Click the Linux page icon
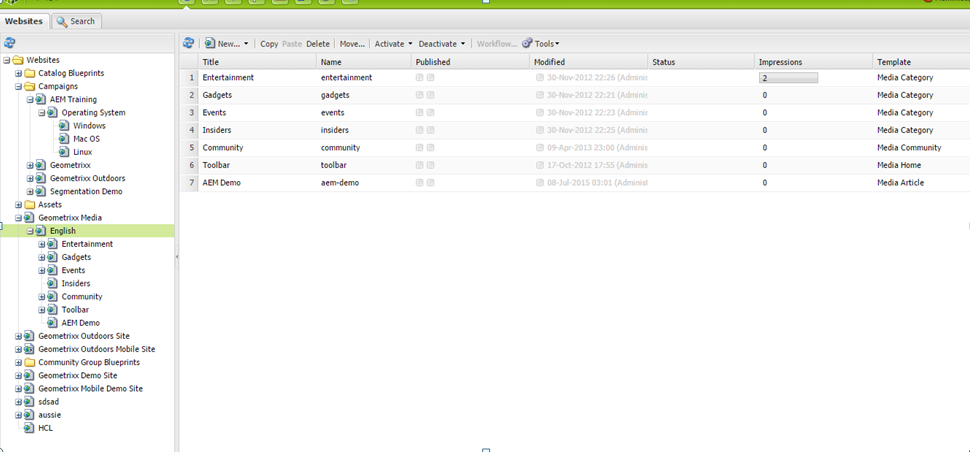Image resolution: width=970 pixels, height=452 pixels. (x=64, y=151)
